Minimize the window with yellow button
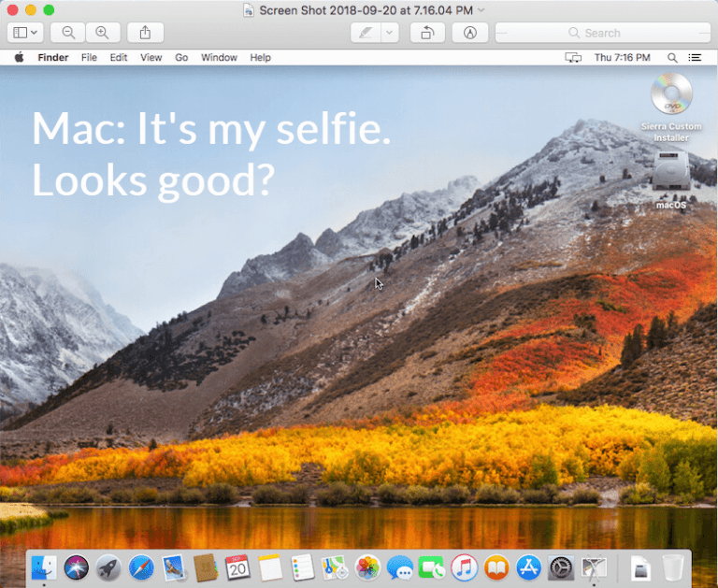The width and height of the screenshot is (718, 588). tap(31, 9)
